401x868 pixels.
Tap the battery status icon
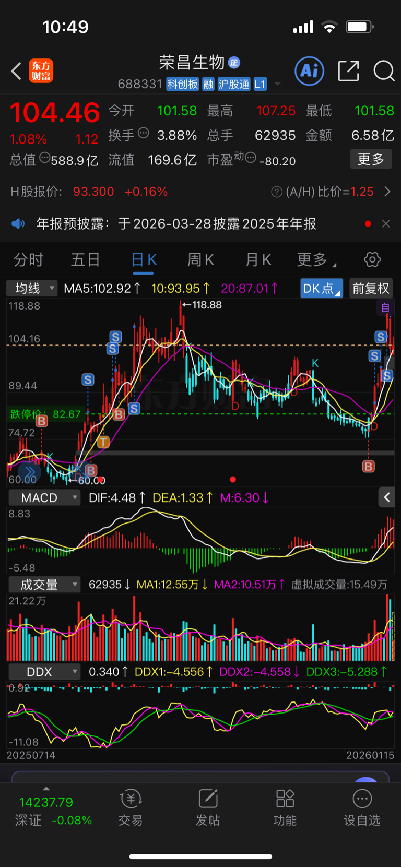click(360, 27)
